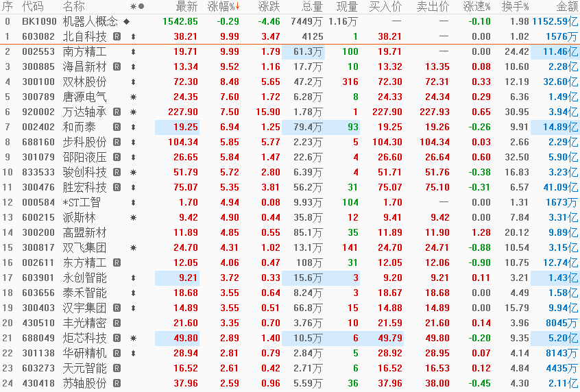
Task: Click the sun marker icon for 唐源电气
Action: click(x=133, y=97)
